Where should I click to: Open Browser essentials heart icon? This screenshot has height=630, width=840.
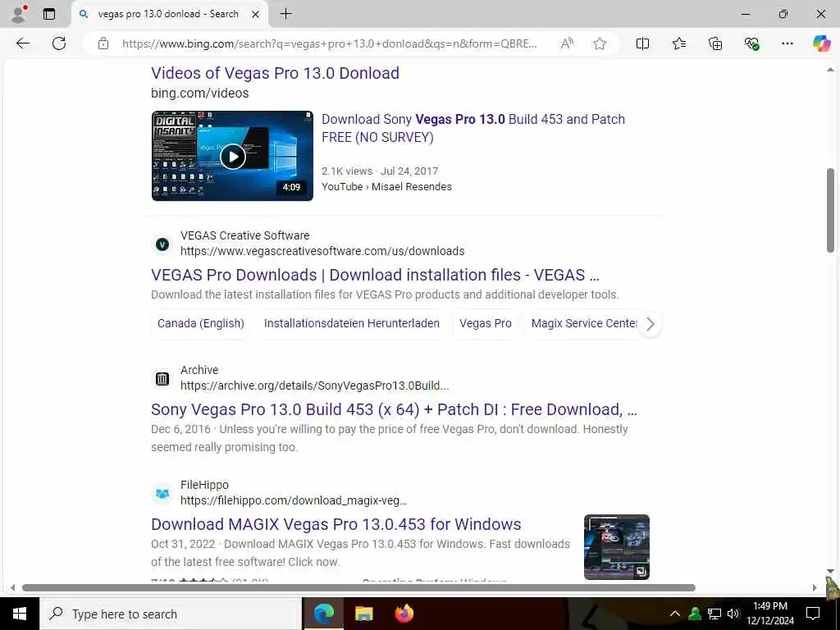(x=751, y=43)
